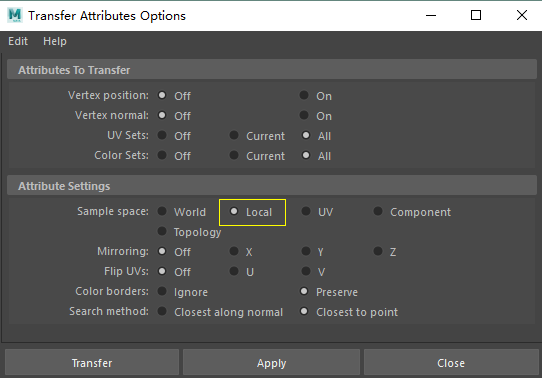Image resolution: width=542 pixels, height=378 pixels.
Task: Set Color Sets to All
Action: pos(306,155)
